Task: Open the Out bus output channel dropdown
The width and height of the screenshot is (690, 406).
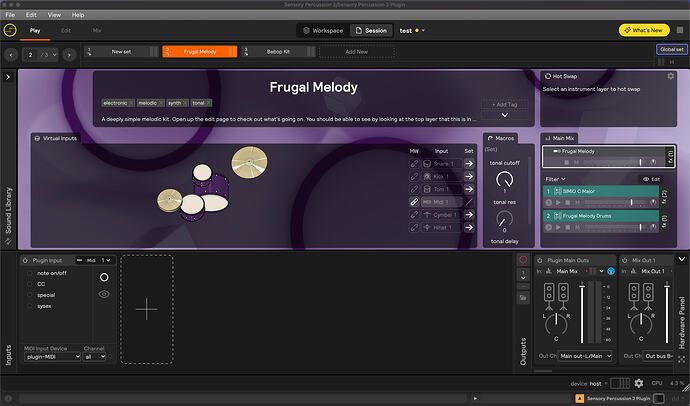Action: coord(659,356)
